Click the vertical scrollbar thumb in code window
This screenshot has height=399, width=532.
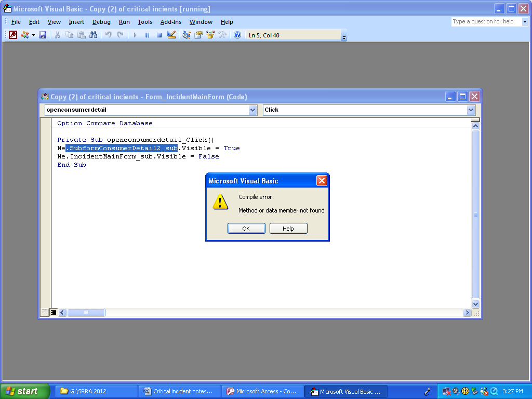[x=476, y=215]
